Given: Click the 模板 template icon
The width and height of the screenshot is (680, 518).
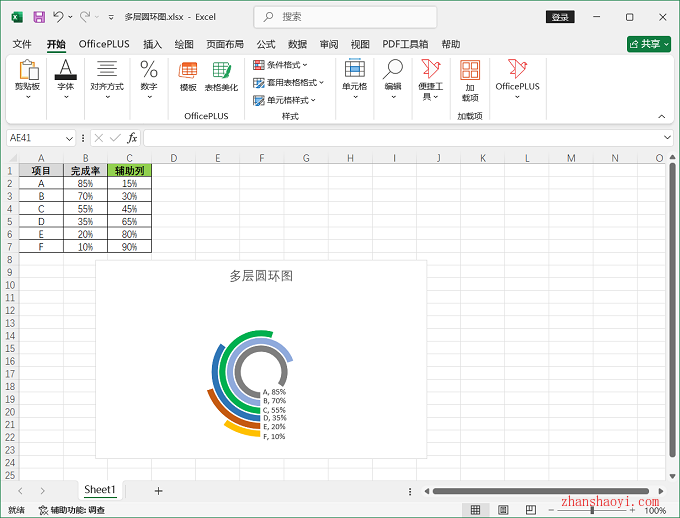Looking at the screenshot, I should point(188,77).
